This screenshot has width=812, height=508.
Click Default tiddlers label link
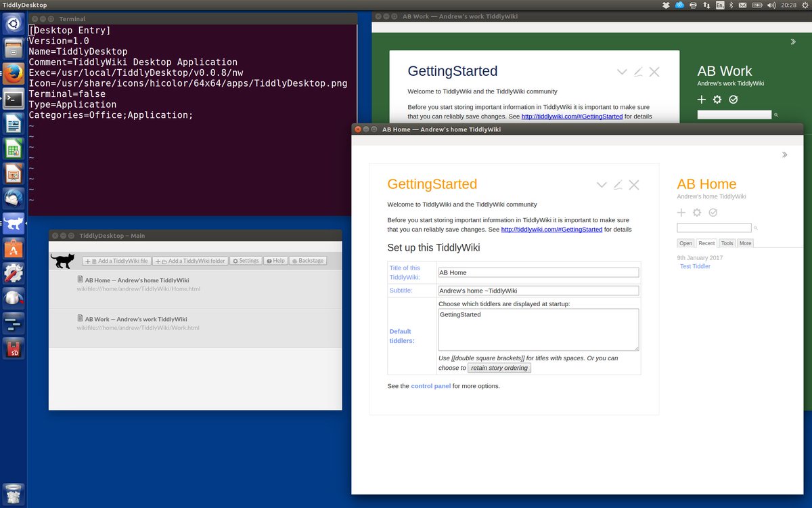(402, 336)
